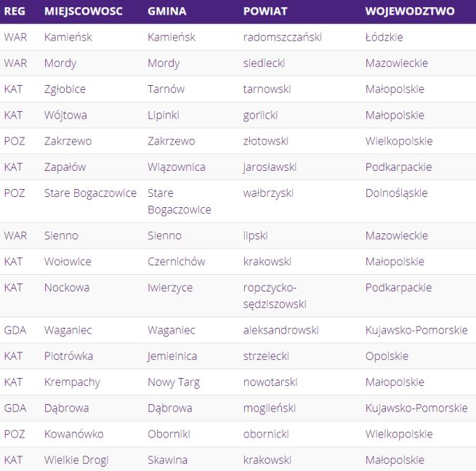Image resolution: width=476 pixels, height=471 pixels.
Task: Click the WOJEWODZTWO column header
Action: [410, 12]
